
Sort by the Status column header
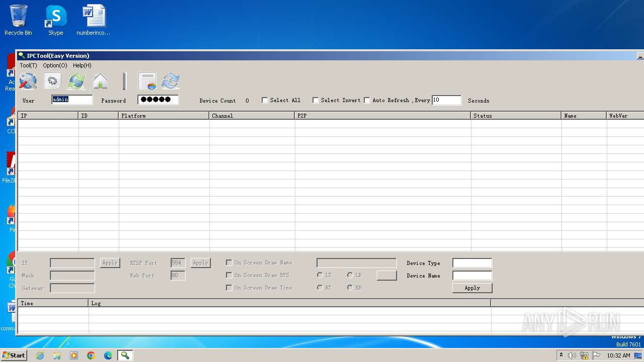[516, 116]
